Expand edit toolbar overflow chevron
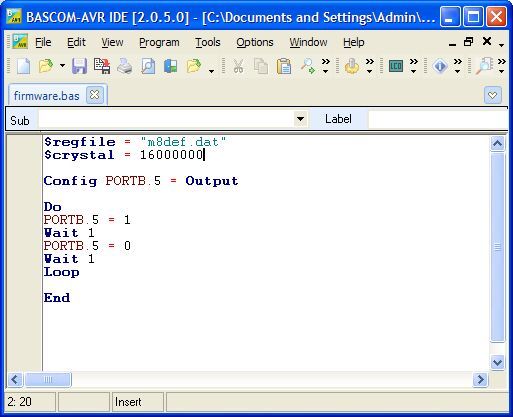 tap(325, 66)
